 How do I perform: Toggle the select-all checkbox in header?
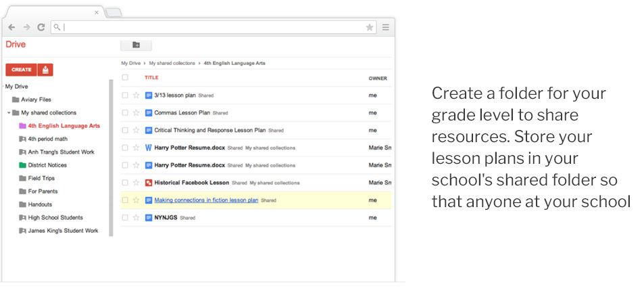(x=124, y=78)
